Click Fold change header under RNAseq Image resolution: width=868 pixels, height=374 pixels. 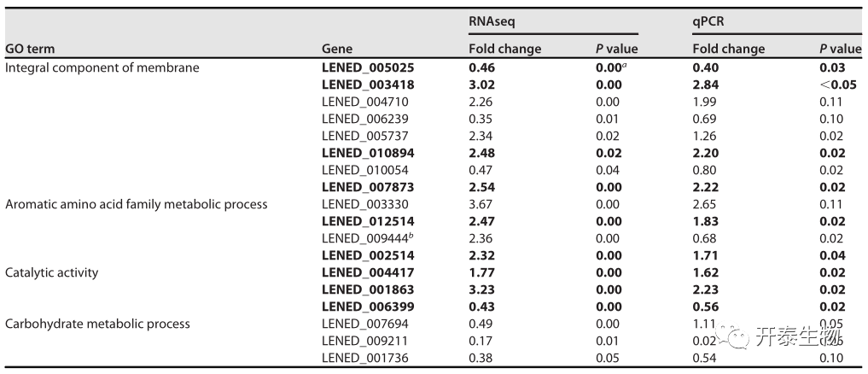505,49
